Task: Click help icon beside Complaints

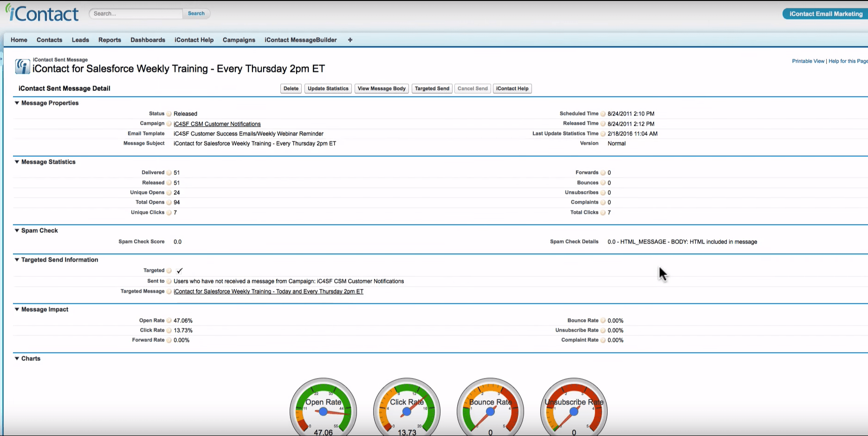Action: (603, 203)
